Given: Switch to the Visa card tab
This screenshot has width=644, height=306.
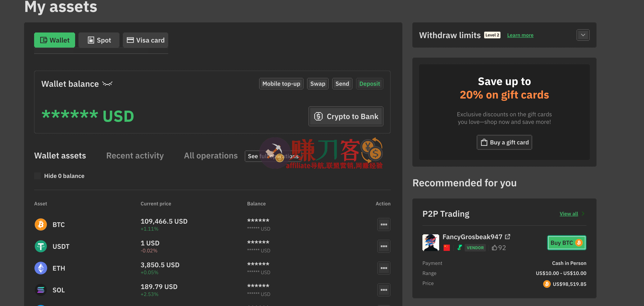Looking at the screenshot, I should coord(145,40).
